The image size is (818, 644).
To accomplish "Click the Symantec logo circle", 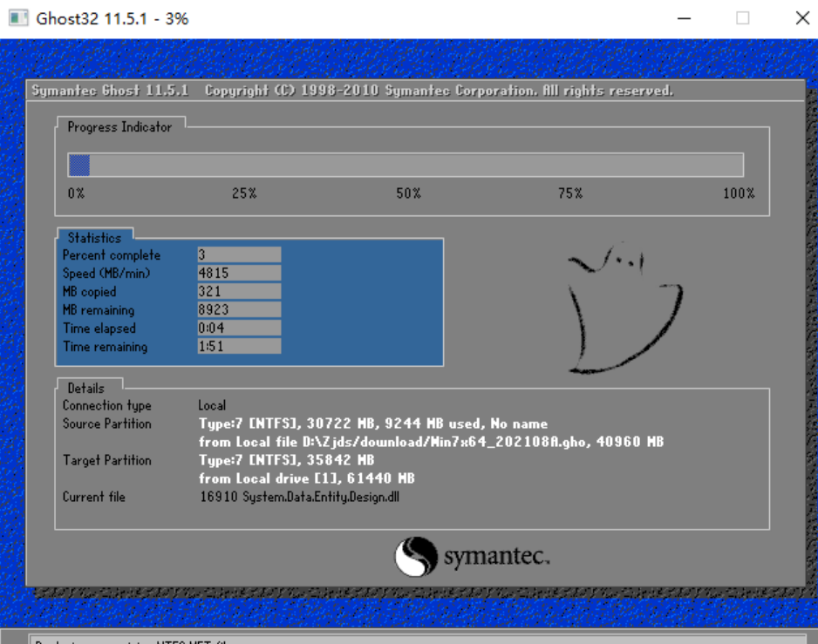I will 416,557.
